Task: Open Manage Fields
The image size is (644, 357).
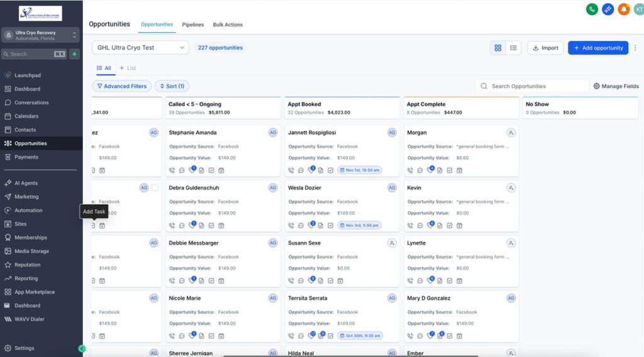Action: point(616,86)
